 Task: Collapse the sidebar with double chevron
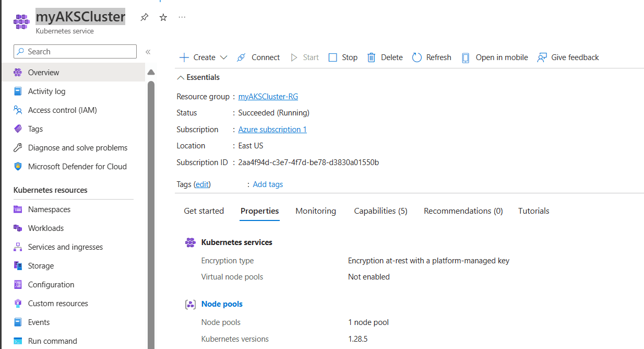point(148,52)
